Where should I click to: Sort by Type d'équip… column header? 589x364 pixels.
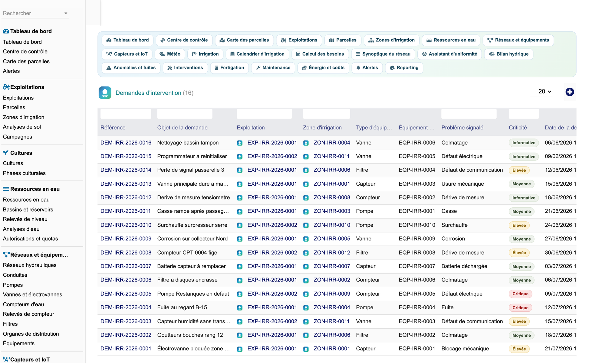(374, 128)
